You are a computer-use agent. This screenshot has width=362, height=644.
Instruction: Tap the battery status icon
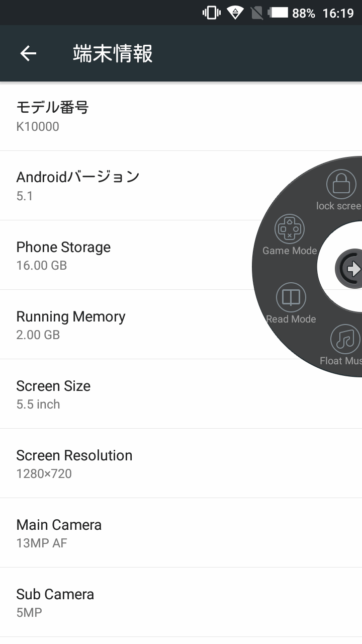coord(278,13)
